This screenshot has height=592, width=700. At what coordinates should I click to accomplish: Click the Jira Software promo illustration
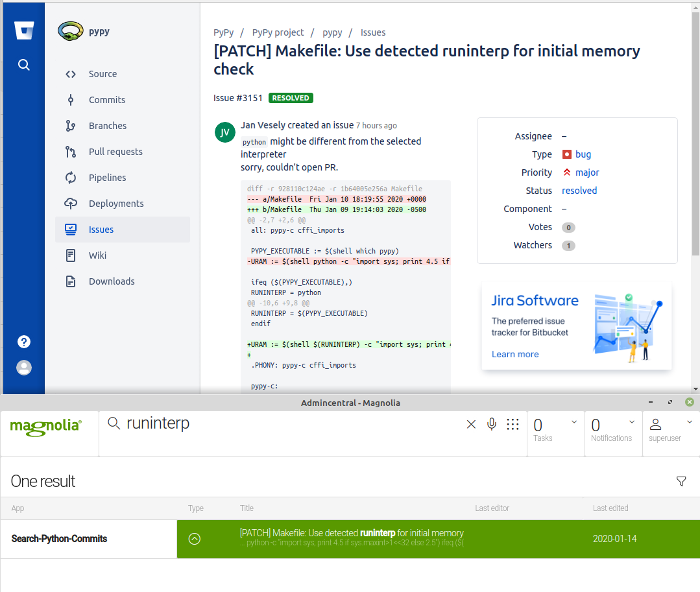click(628, 328)
